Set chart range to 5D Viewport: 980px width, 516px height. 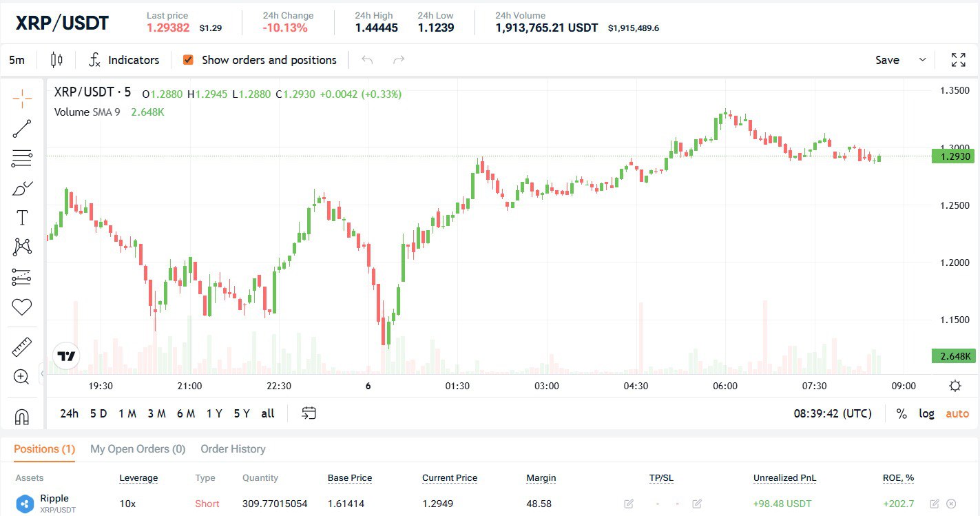pos(98,413)
